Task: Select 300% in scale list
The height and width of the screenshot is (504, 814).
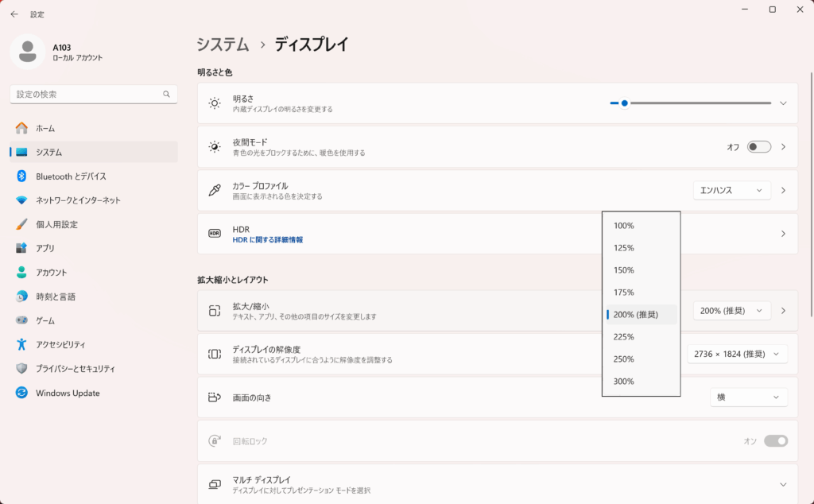Action: point(642,382)
